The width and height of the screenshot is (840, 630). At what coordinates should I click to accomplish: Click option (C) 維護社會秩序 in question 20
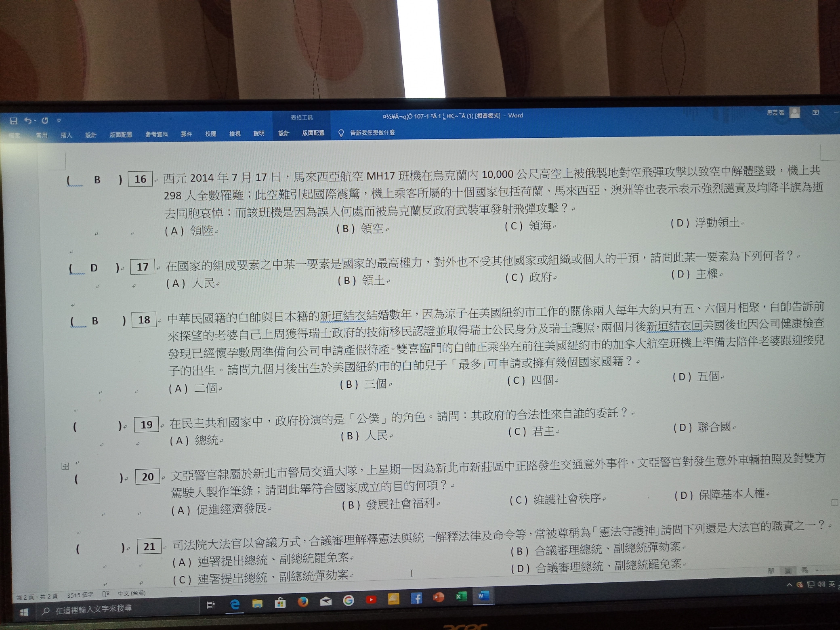pos(556,500)
